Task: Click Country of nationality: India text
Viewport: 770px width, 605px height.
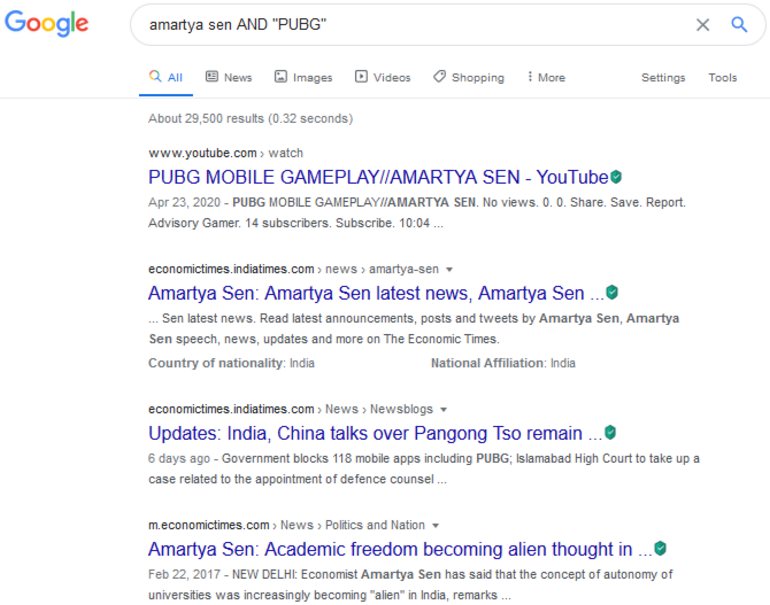Action: 231,363
